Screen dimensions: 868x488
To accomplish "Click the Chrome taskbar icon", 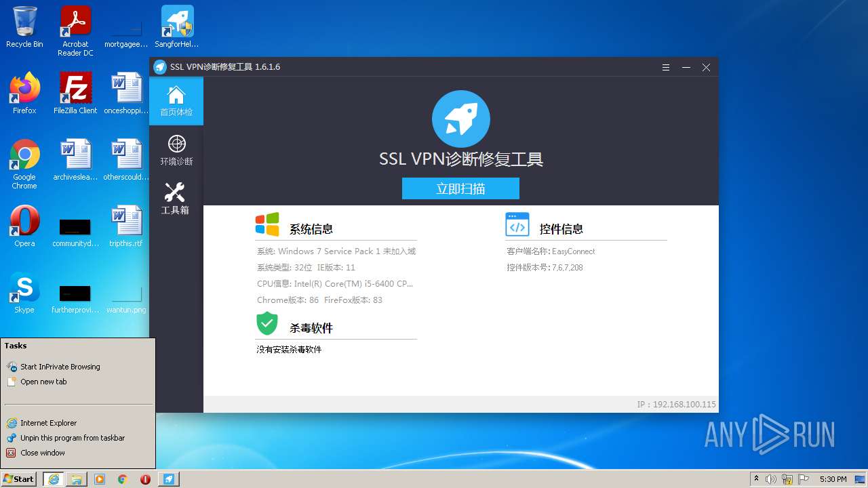I will (123, 479).
